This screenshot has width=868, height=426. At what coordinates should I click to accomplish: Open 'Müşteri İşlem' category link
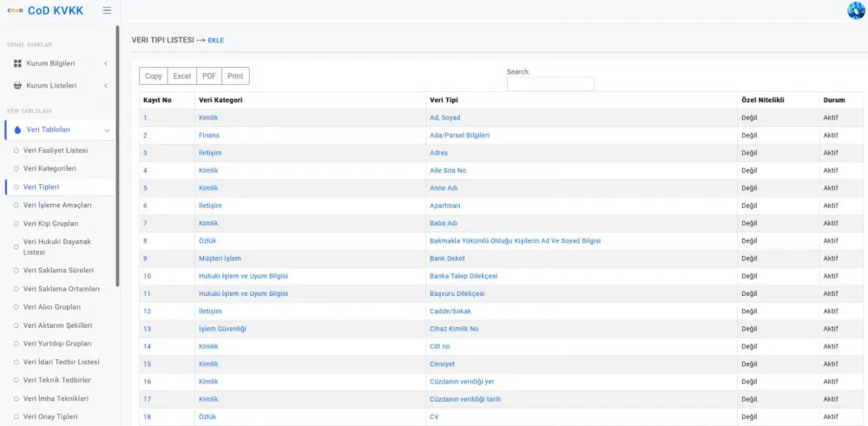tap(220, 259)
